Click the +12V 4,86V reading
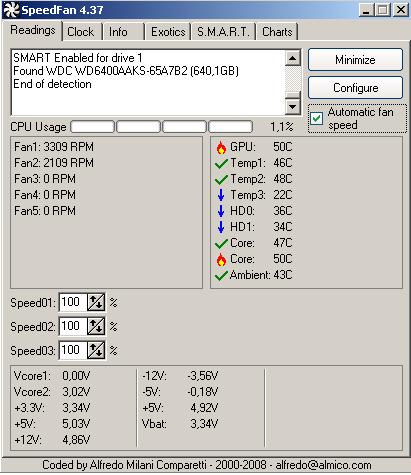The width and height of the screenshot is (411, 475). tap(52, 440)
